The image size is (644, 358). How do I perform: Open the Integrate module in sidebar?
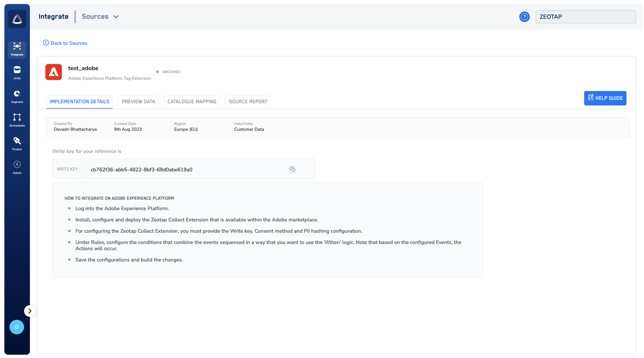(17, 49)
